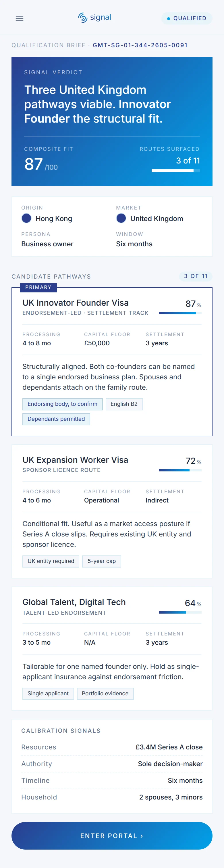
Task: Click the Hong Kong origin flag circle
Action: pos(26,218)
